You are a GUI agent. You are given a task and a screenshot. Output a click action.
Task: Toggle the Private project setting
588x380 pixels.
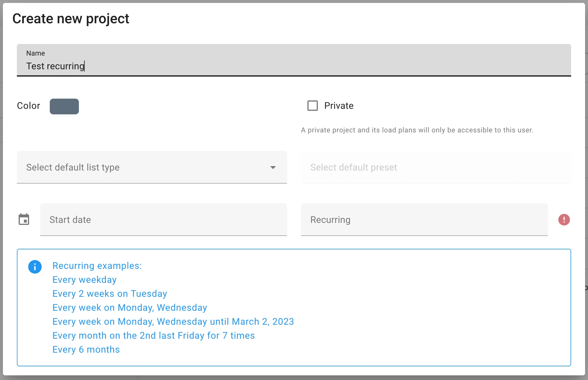(312, 106)
